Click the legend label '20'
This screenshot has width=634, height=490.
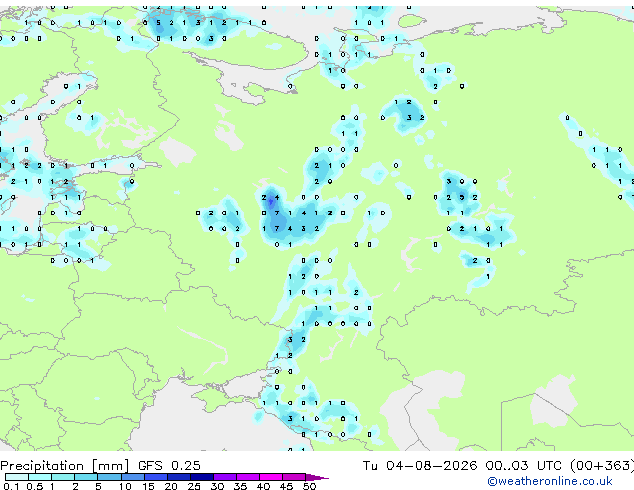[x=171, y=486]
